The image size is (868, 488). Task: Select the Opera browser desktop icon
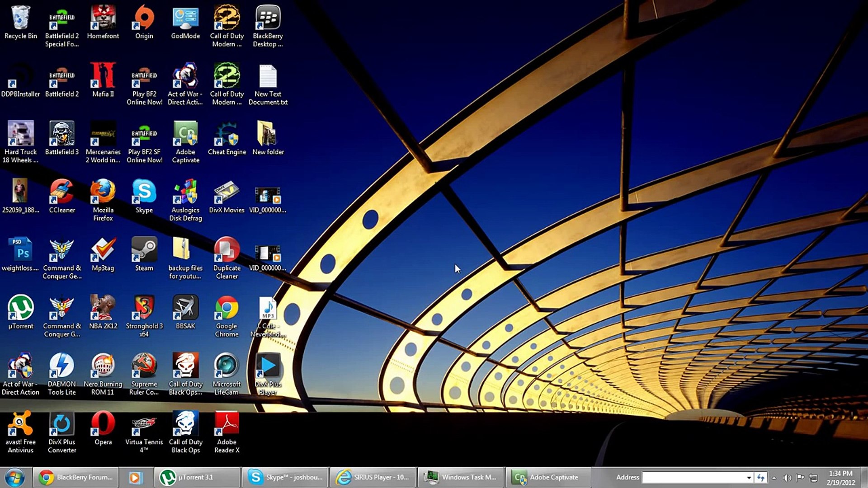[103, 424]
